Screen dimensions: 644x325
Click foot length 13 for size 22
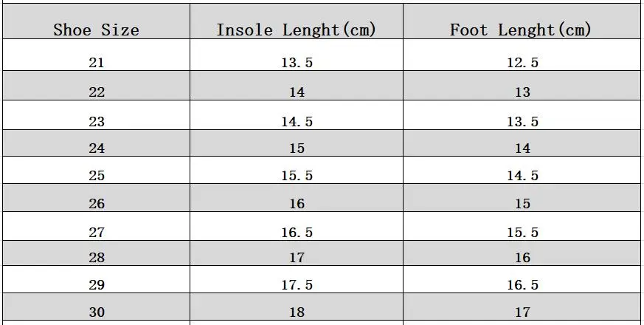(x=522, y=92)
